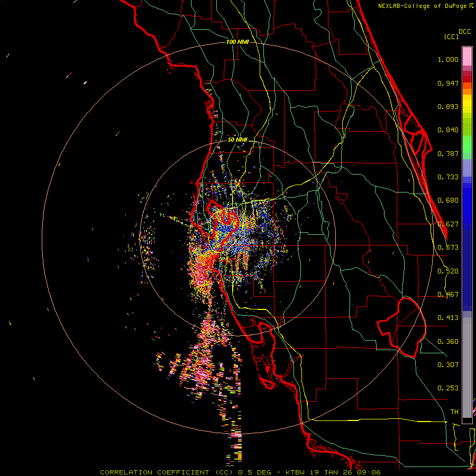The height and width of the screenshot is (476, 476).
Task: Click the [CC] legend unit label
Action: (x=452, y=36)
